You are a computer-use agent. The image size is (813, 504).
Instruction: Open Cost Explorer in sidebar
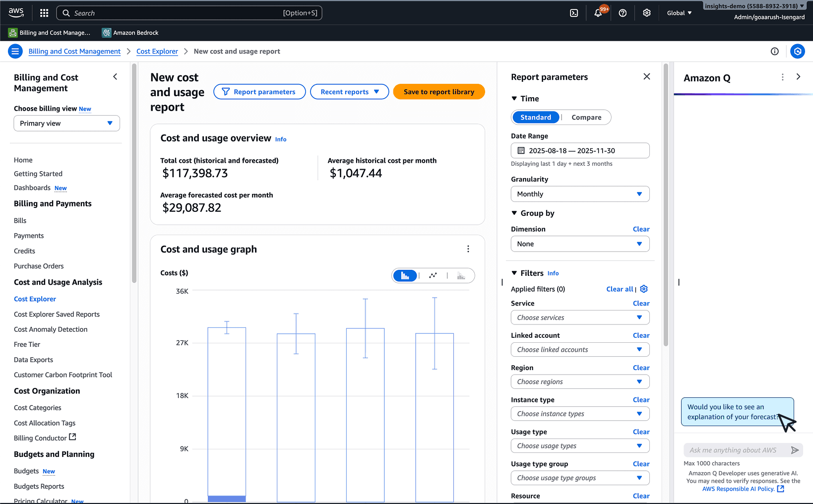[x=35, y=299]
